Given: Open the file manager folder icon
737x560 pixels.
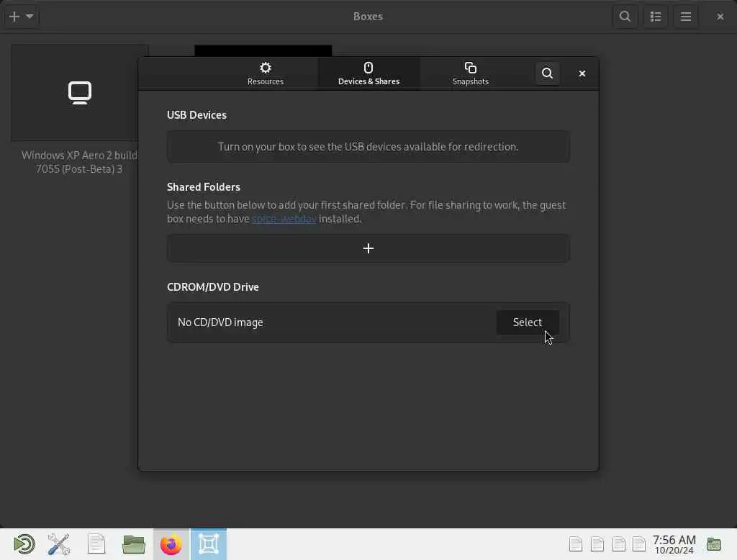Looking at the screenshot, I should pyautogui.click(x=133, y=544).
